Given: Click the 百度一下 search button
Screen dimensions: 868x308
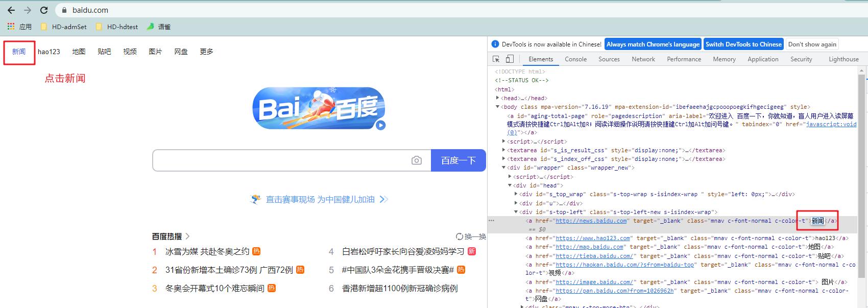Looking at the screenshot, I should [x=459, y=160].
